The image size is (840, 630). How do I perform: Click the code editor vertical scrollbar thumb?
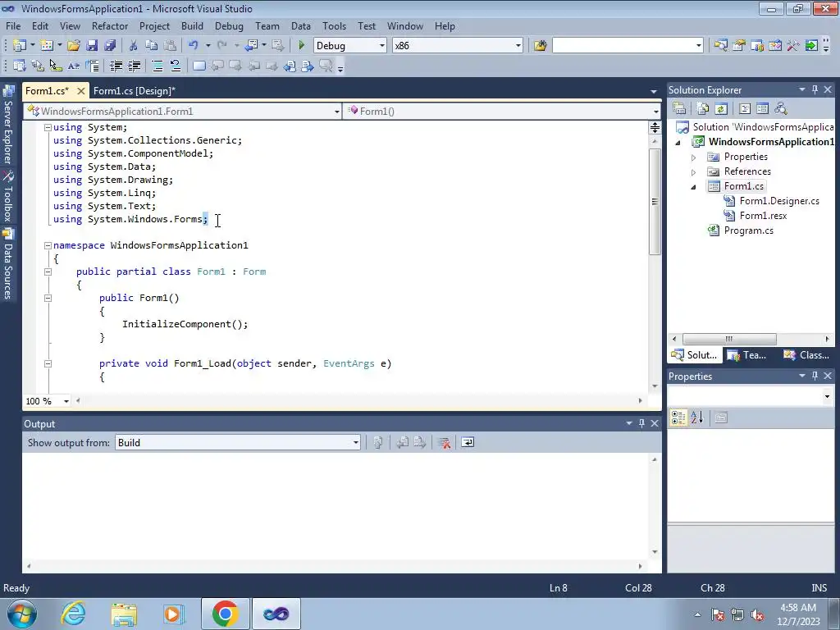pyautogui.click(x=655, y=202)
